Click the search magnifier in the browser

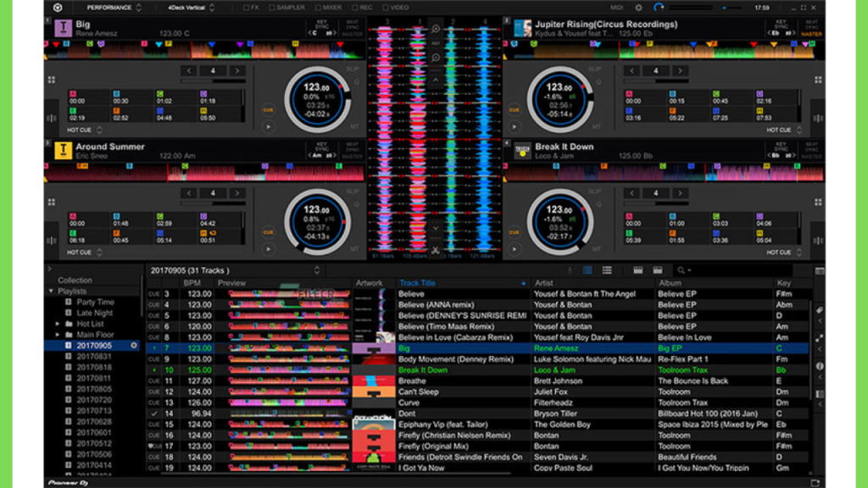tap(682, 270)
